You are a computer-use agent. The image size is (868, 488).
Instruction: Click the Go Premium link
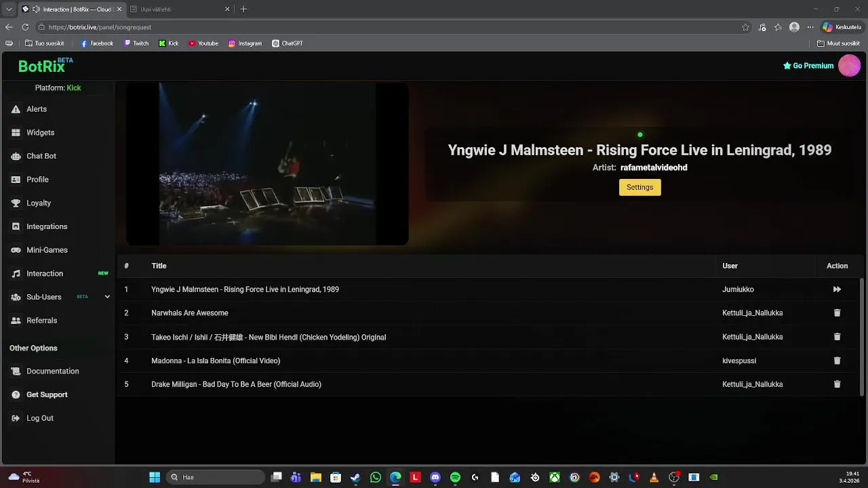[808, 66]
